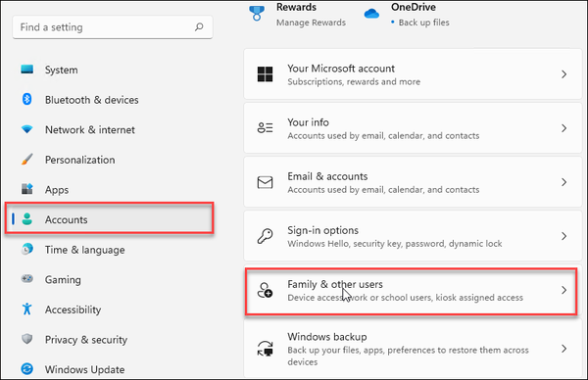Click the Windows Update sync icon
Image resolution: width=588 pixels, height=380 pixels.
[x=27, y=369]
